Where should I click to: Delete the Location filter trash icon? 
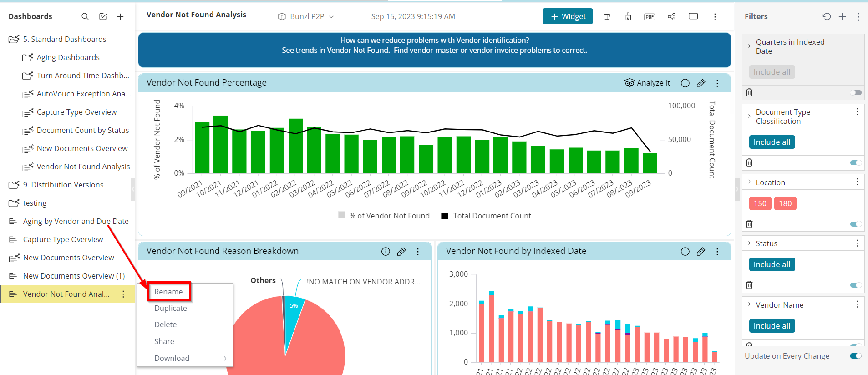pyautogui.click(x=749, y=224)
